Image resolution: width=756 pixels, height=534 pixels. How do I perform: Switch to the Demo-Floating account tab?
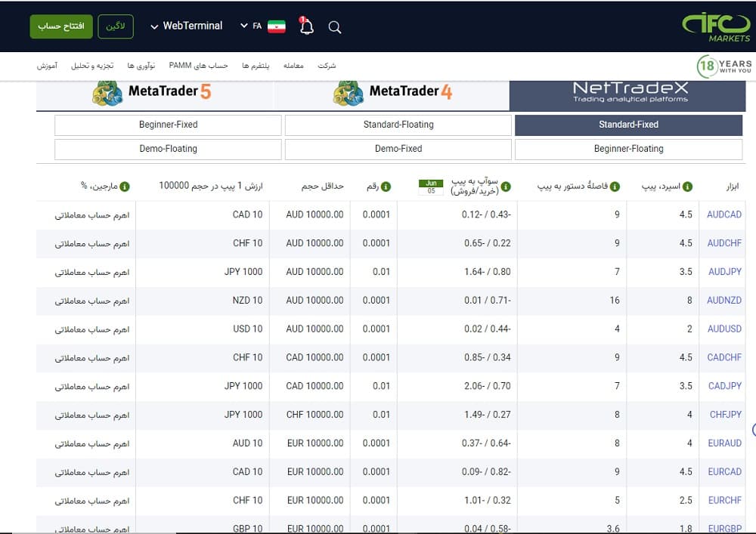tap(168, 149)
